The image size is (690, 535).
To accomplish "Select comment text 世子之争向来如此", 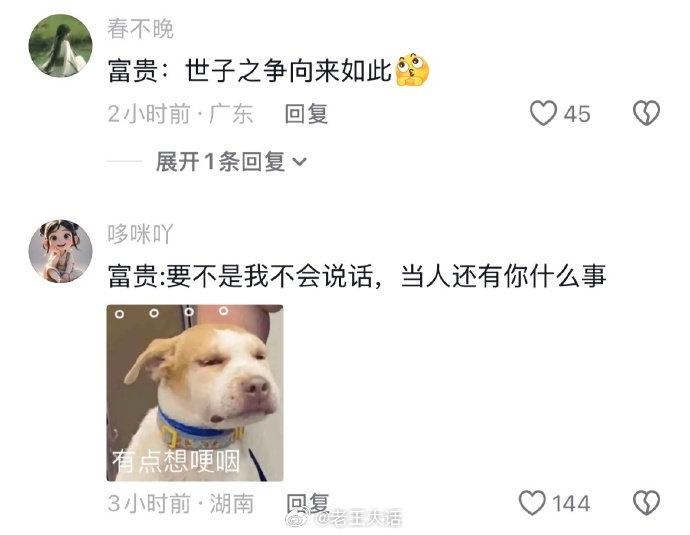I will tap(288, 70).
